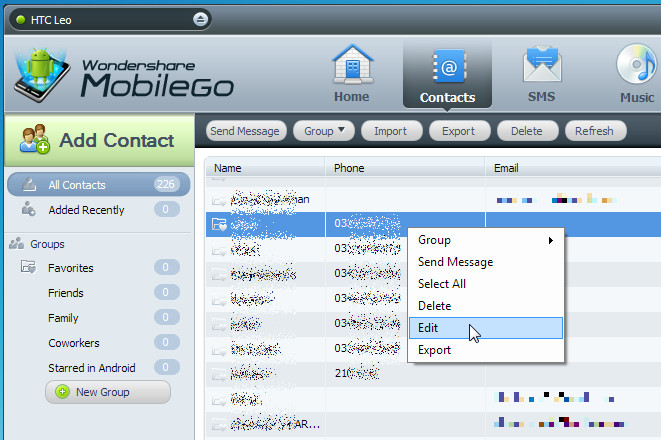Switch to the Contacts tab label
661x440 pixels.
coord(447,97)
